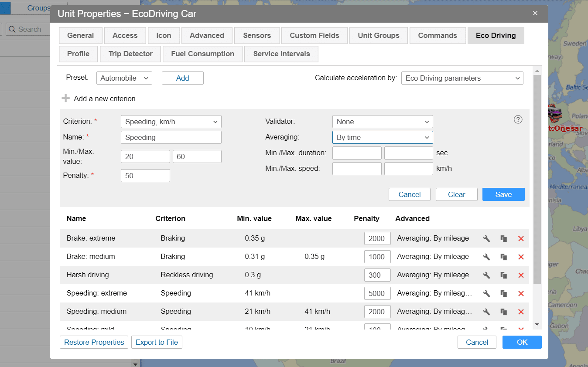588x367 pixels.
Task: Duplicate the Speeding: medium criterion
Action: [504, 312]
